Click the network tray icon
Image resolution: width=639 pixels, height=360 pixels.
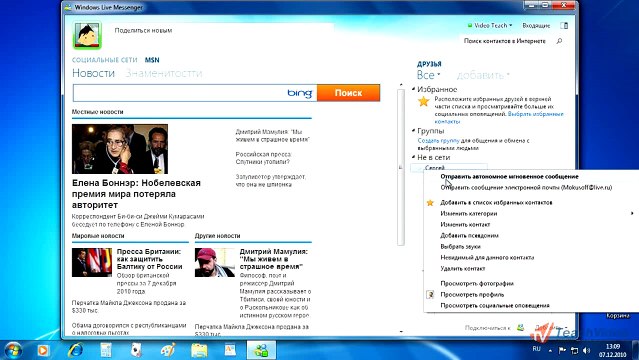[x=574, y=350]
